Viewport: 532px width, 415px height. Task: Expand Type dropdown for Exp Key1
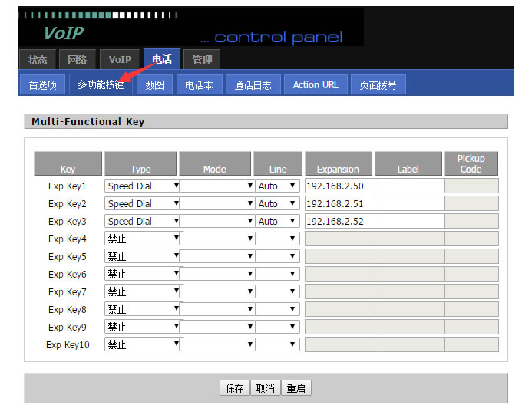click(x=142, y=186)
